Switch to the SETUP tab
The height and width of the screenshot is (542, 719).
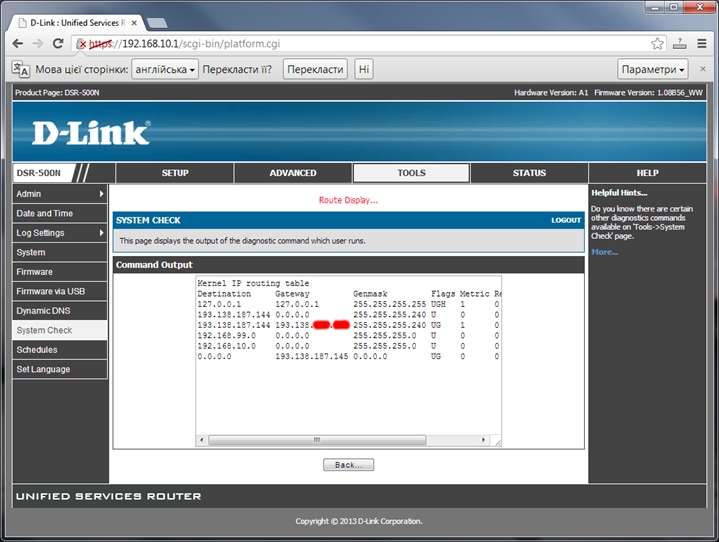175,173
